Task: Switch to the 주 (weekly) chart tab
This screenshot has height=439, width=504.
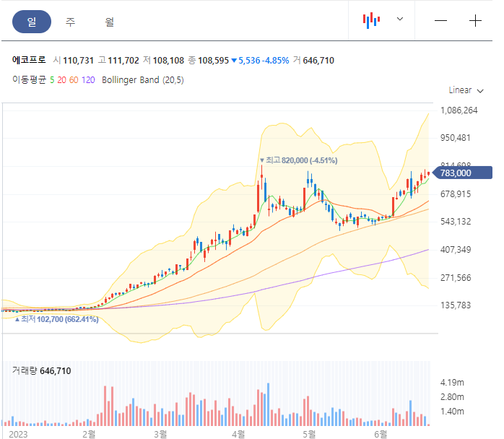Action: [x=70, y=22]
